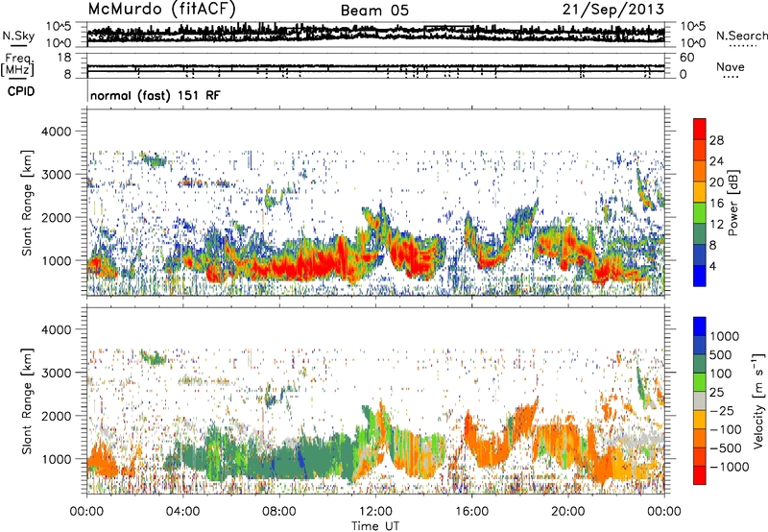The width and height of the screenshot is (768, 532).
Task: Click the '4' tick on the Power colorbar
Action: pos(713,267)
